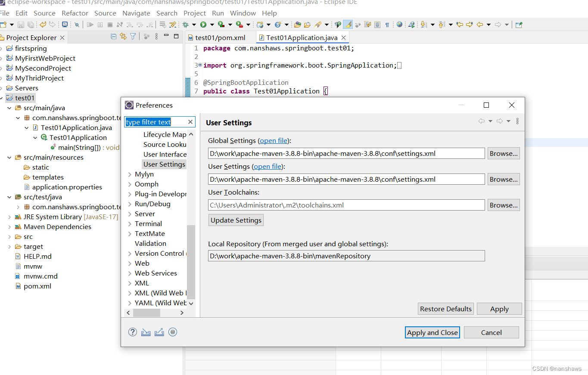This screenshot has height=375, width=588.
Task: Click Apply and Close
Action: coord(432,332)
